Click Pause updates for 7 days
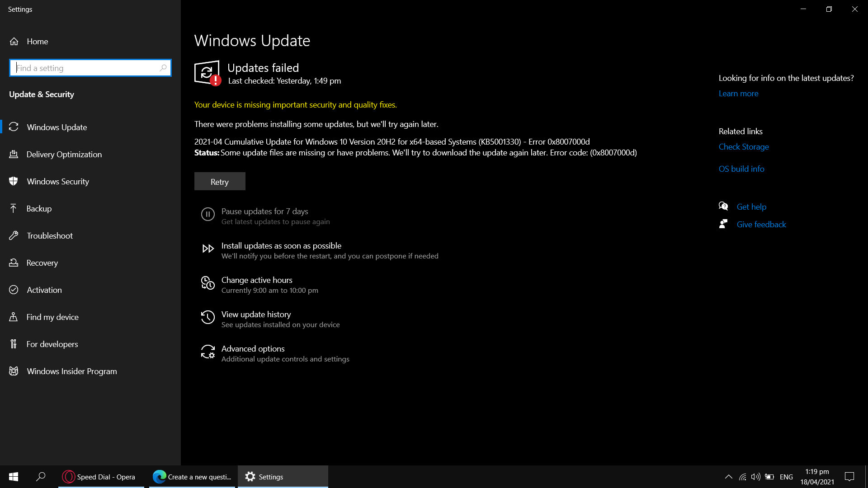Image resolution: width=868 pixels, height=488 pixels. 265,216
